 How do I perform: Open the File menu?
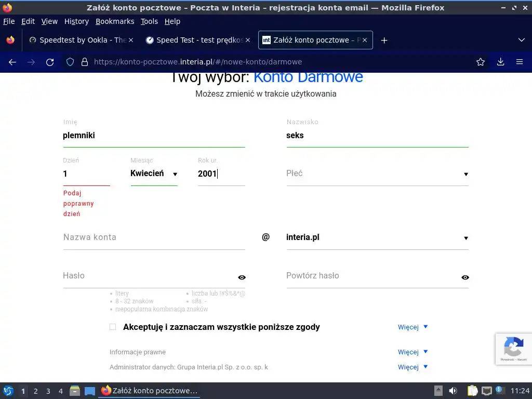click(9, 21)
